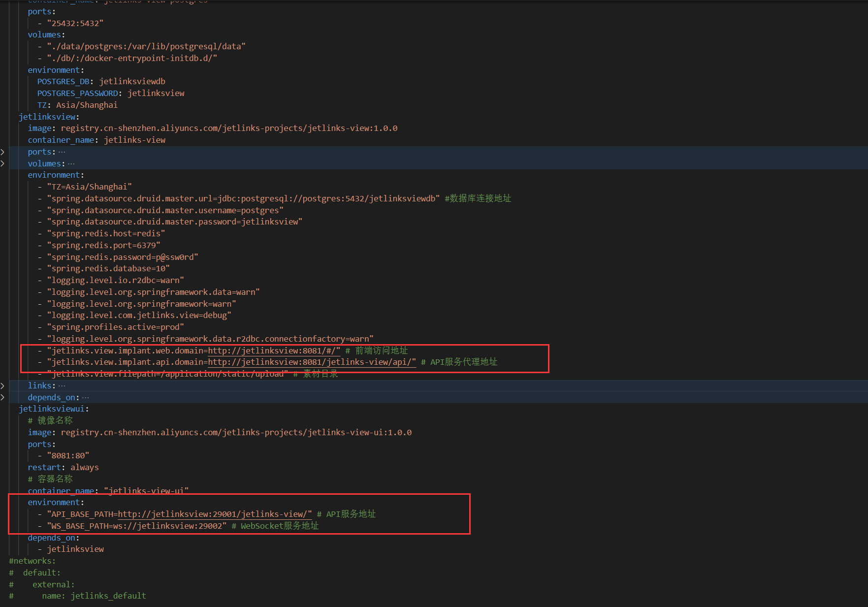Click the # API服务代理地址 comment
Screen dimensions: 868x607
[x=459, y=362]
